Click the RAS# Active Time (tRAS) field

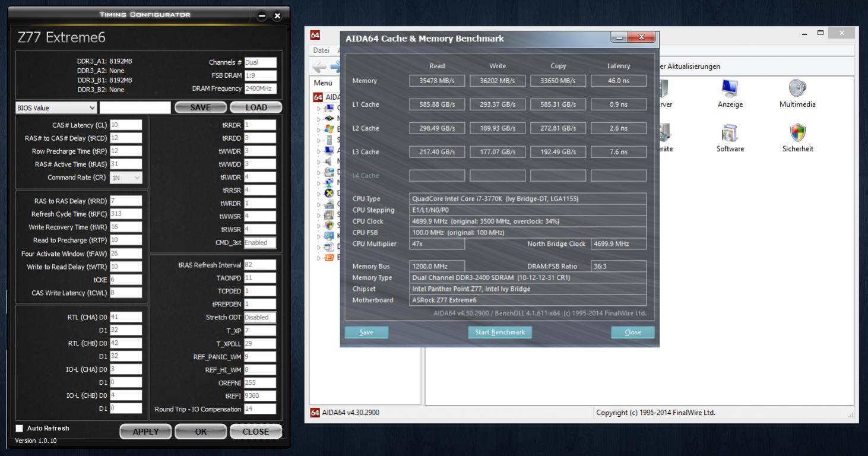coord(126,164)
